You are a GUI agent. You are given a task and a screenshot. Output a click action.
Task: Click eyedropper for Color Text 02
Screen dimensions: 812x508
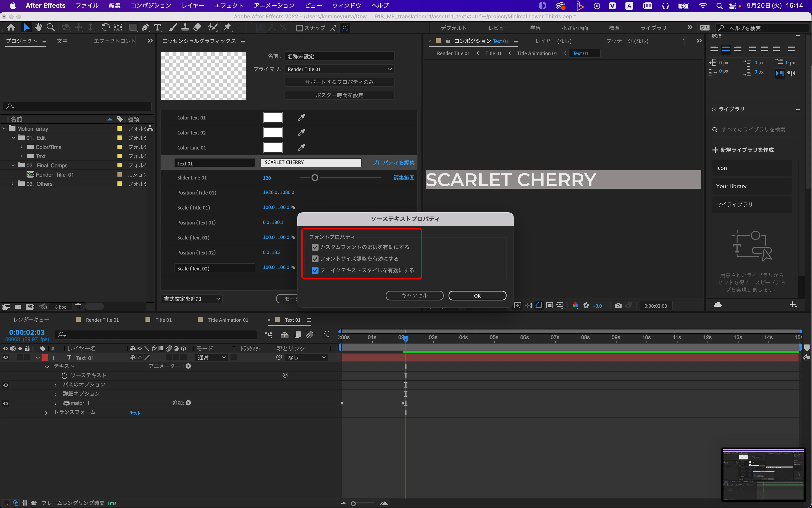click(x=301, y=132)
